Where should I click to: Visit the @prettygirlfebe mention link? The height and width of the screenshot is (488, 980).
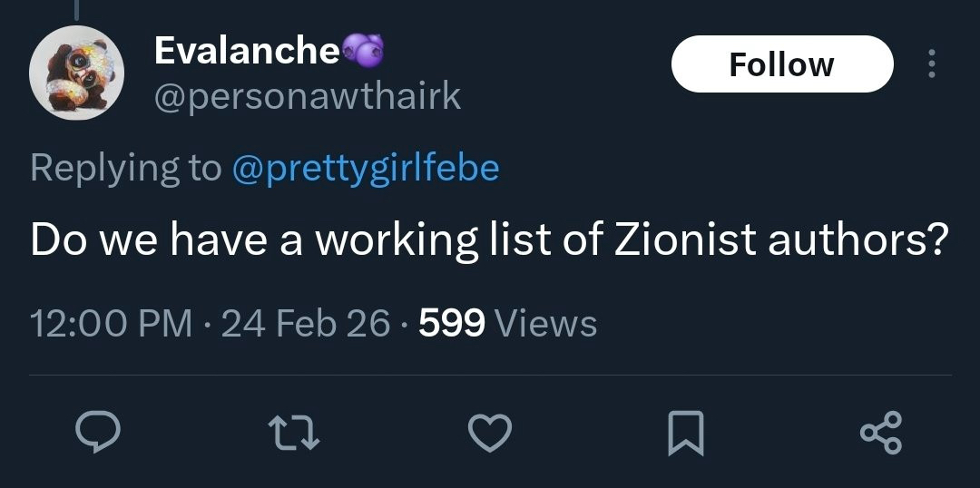coord(366,168)
